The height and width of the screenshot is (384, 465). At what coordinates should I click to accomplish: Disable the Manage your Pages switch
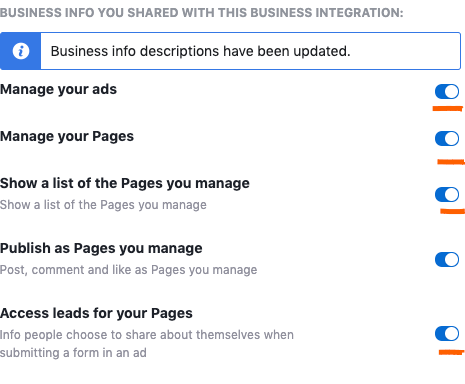click(447, 138)
